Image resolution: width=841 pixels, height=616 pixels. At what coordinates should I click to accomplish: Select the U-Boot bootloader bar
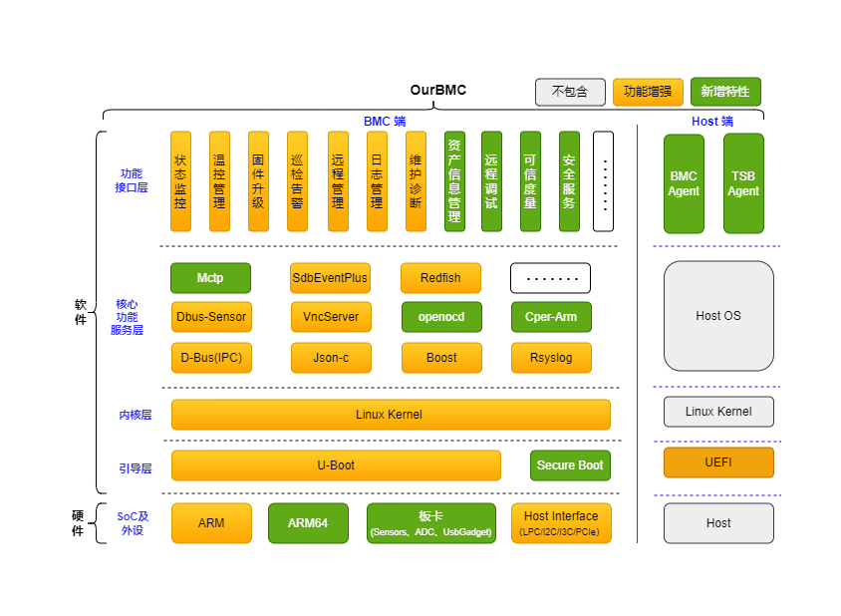point(336,465)
